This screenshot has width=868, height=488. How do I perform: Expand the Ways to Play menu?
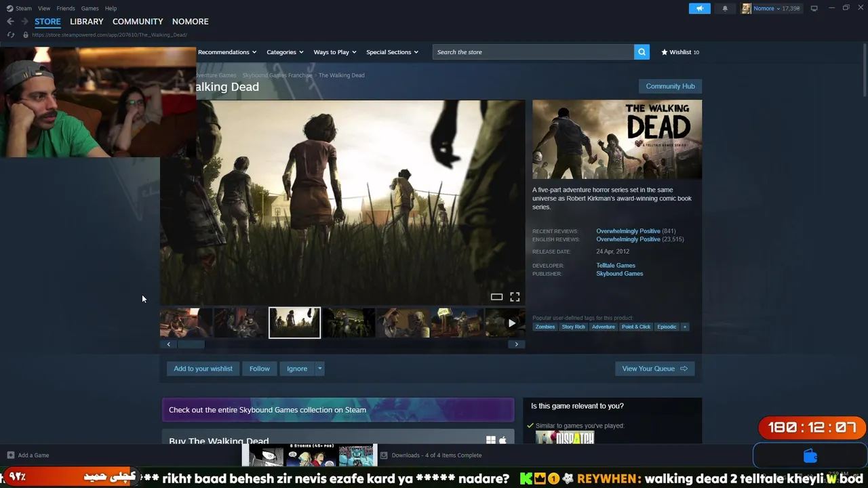pyautogui.click(x=335, y=52)
